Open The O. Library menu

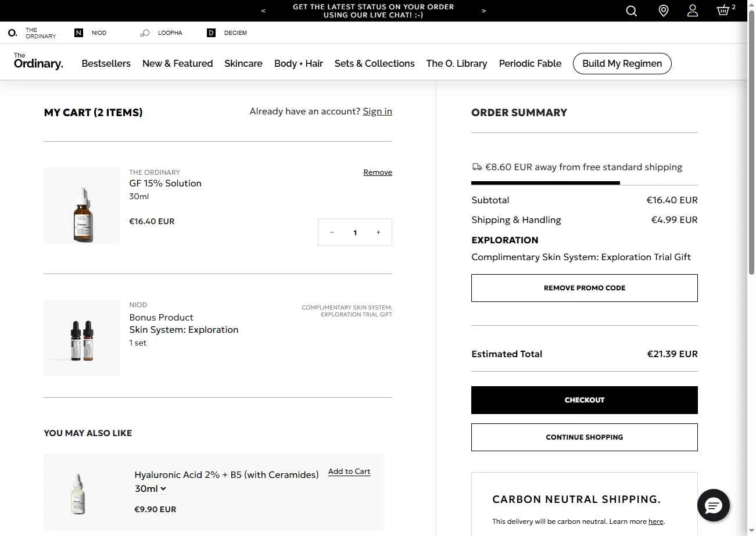point(457,63)
